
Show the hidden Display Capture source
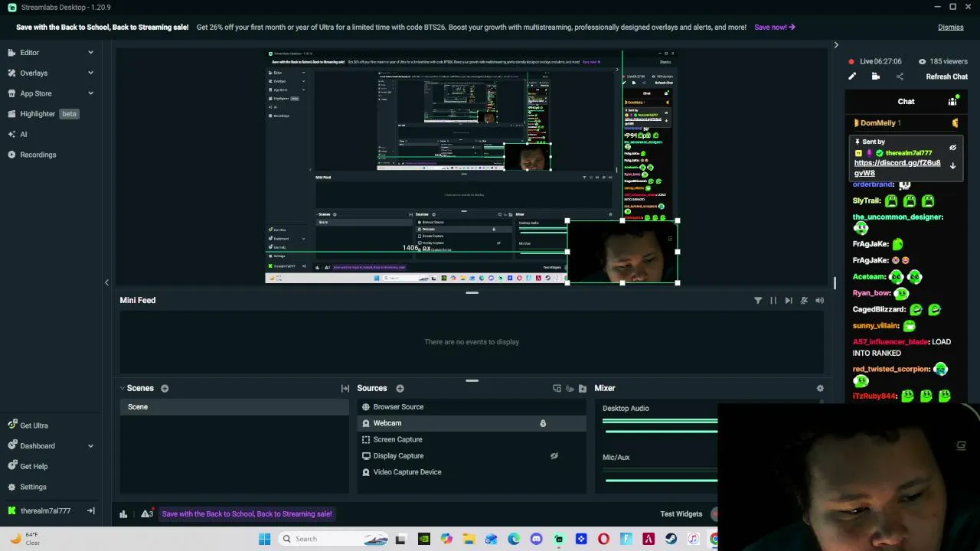click(554, 456)
